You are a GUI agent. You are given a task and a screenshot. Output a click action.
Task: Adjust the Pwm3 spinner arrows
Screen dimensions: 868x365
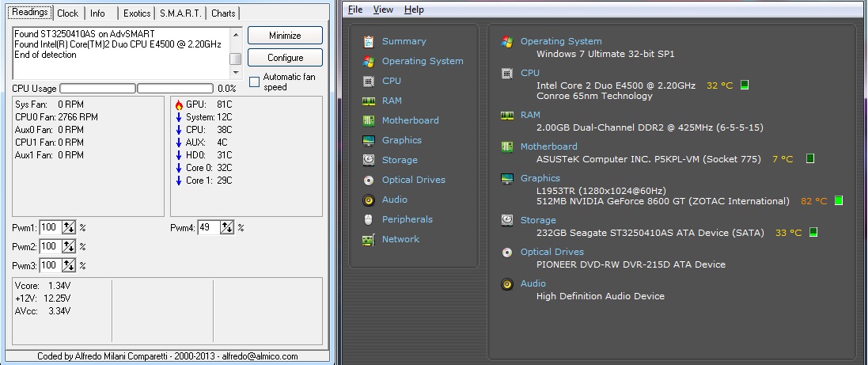(69, 266)
